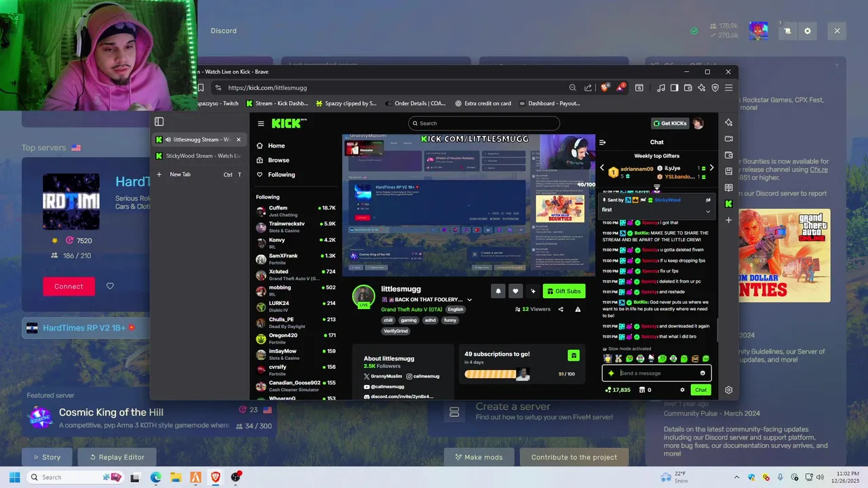
Task: Click the Send a message chat input
Action: [656, 373]
